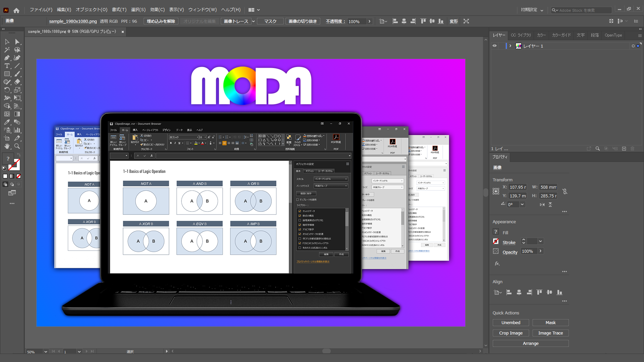The height and width of the screenshot is (362, 644).
Task: Toggle constrain width and height proportions link
Action: [565, 191]
